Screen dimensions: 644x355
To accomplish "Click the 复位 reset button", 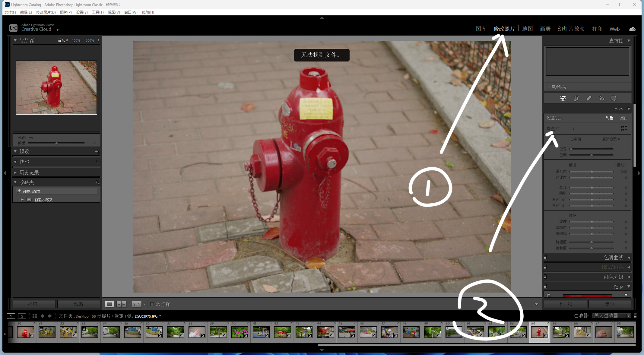I will pyautogui.click(x=609, y=304).
